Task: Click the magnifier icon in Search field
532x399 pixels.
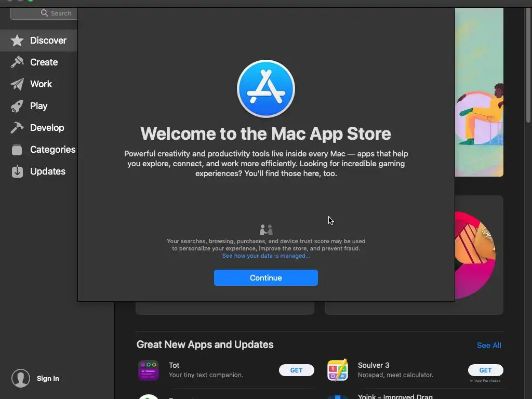Action: 45,13
